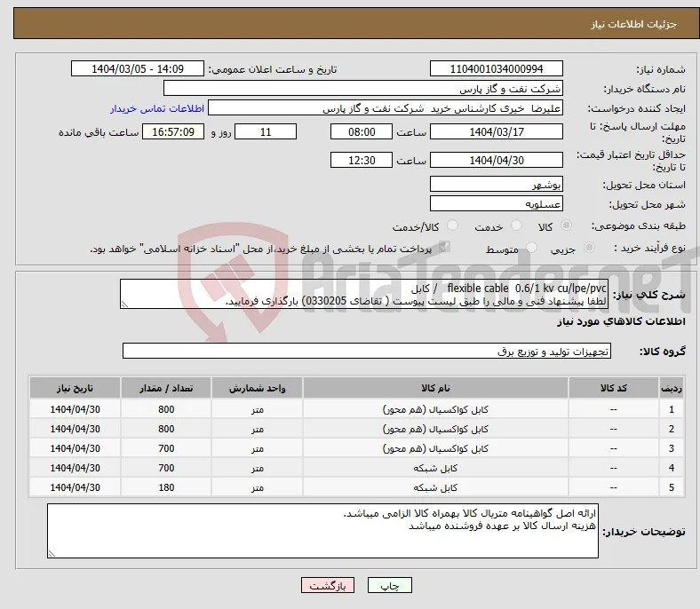The width and height of the screenshot is (700, 609).
Task: Select the کالا/خدمت radio button
Action: pos(453,225)
